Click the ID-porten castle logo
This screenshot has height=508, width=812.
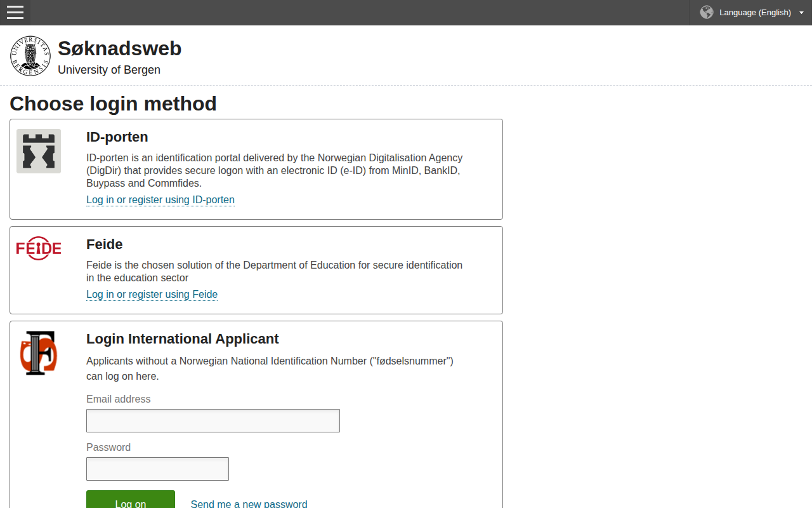pos(39,151)
